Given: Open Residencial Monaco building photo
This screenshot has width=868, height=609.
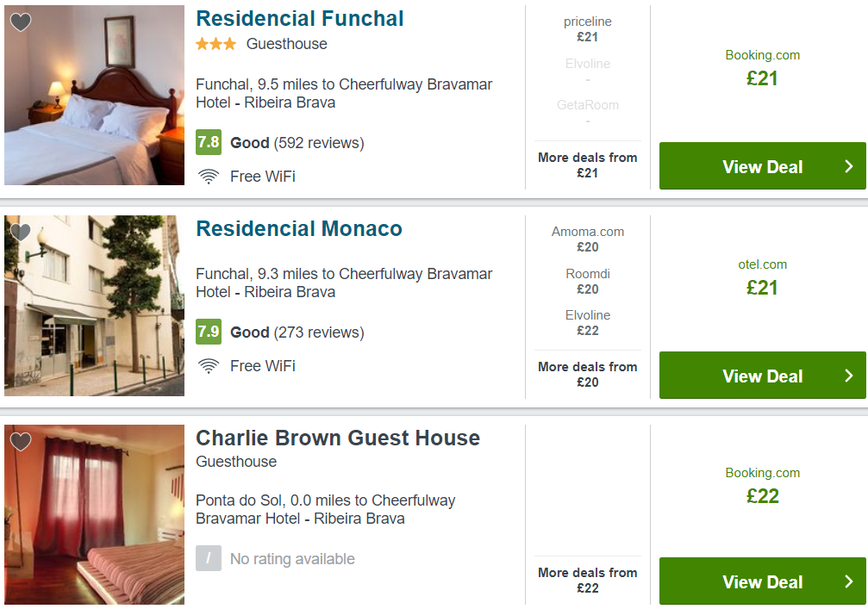Looking at the screenshot, I should (x=94, y=306).
